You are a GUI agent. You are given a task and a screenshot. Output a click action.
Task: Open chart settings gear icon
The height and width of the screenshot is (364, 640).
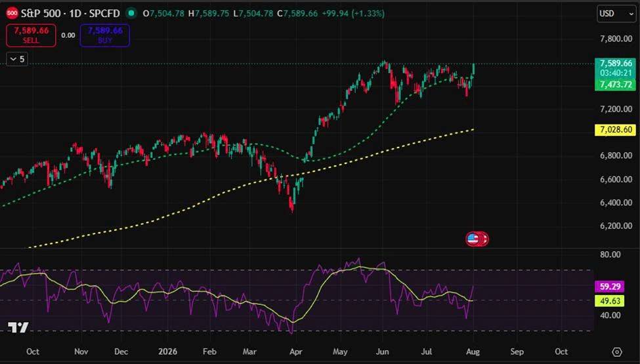click(617, 352)
